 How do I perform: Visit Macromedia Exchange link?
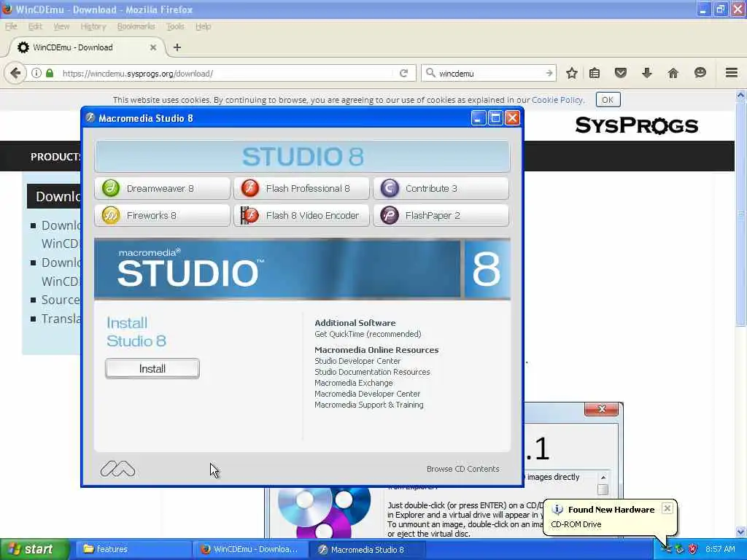point(354,383)
